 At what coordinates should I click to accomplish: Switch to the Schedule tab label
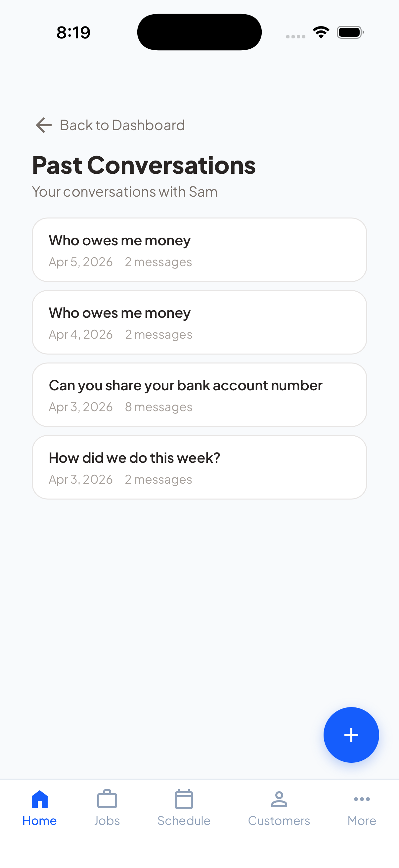tap(184, 821)
